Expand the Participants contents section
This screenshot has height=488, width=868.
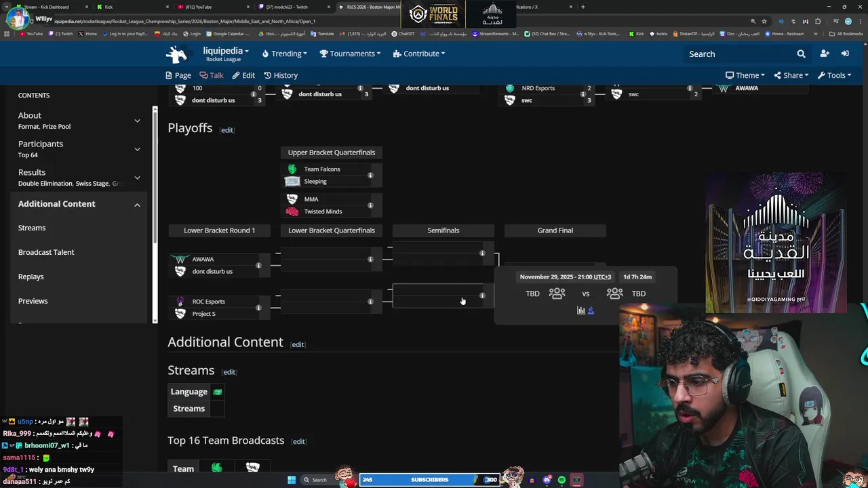137,149
